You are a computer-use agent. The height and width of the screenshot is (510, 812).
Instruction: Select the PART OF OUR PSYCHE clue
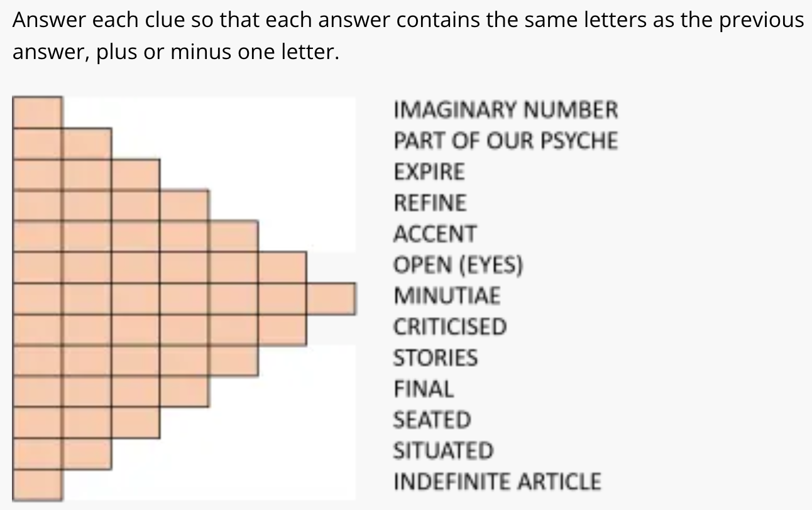(505, 141)
